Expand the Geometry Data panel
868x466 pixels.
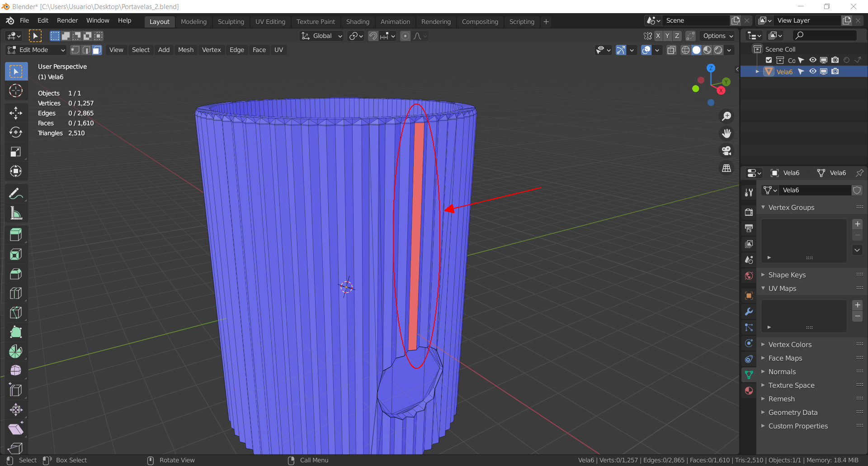[793, 413]
